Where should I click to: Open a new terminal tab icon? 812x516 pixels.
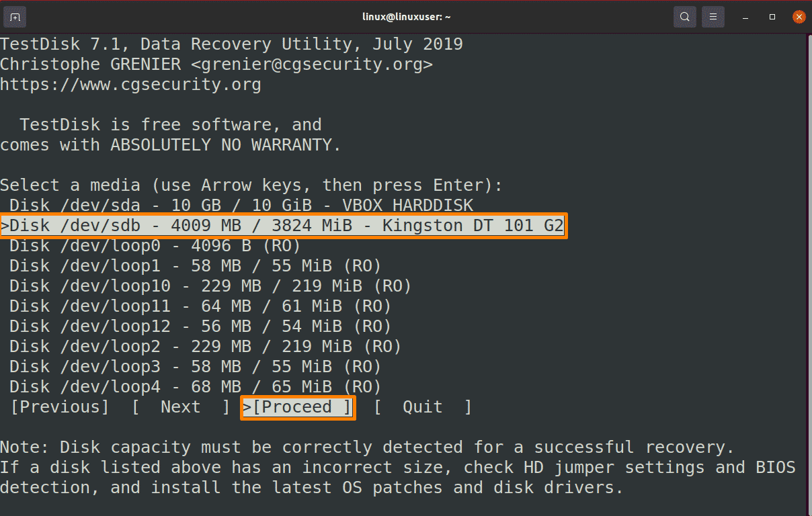pyautogui.click(x=15, y=17)
